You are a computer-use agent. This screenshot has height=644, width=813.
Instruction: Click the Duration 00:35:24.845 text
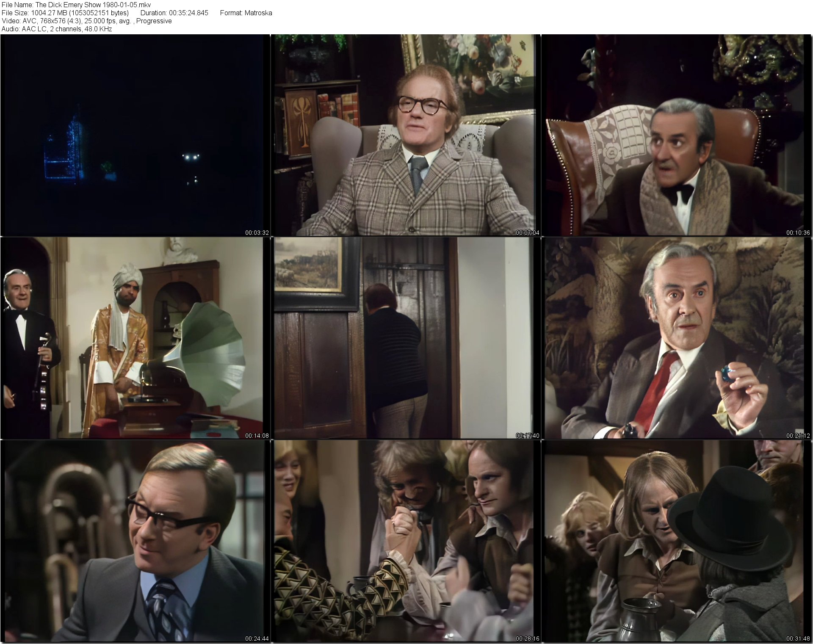pos(174,13)
